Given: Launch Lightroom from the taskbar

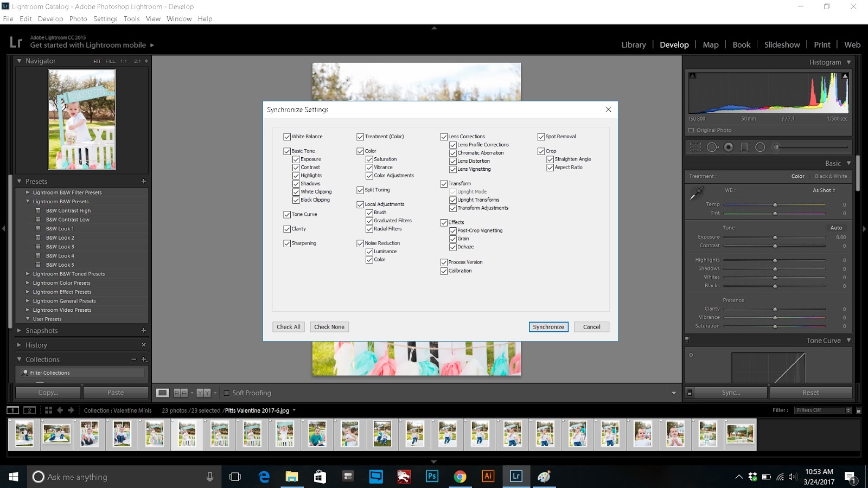Looking at the screenshot, I should click(x=515, y=477).
